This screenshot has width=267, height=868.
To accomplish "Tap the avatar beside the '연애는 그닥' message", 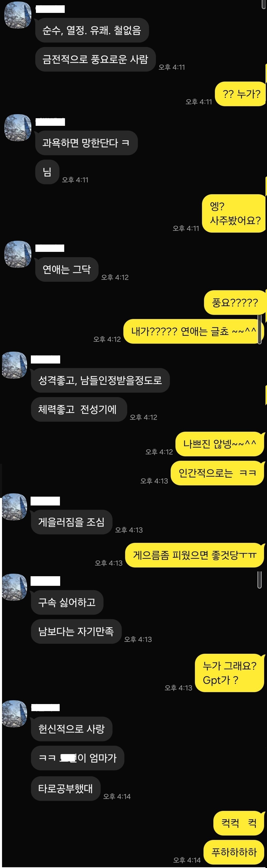I will pyautogui.click(x=17, y=254).
